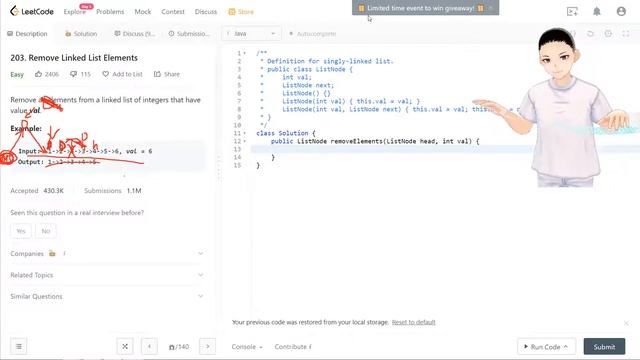Click the lock icon beside Companies

point(52,253)
